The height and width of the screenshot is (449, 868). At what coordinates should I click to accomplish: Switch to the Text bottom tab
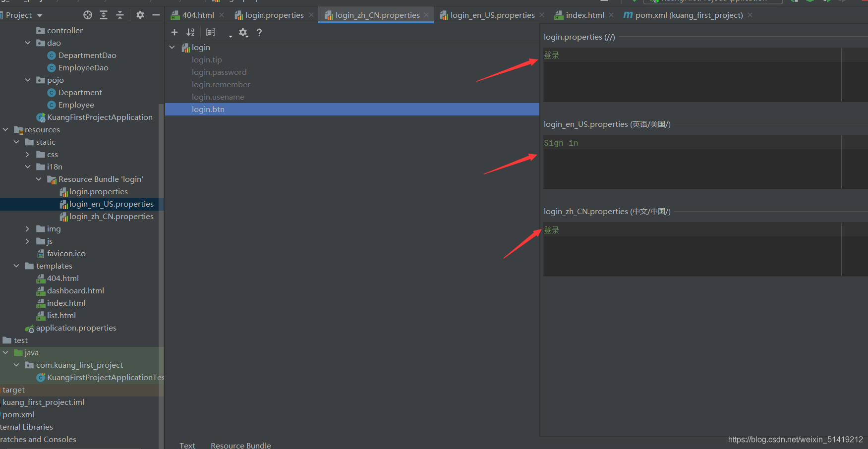point(187,445)
